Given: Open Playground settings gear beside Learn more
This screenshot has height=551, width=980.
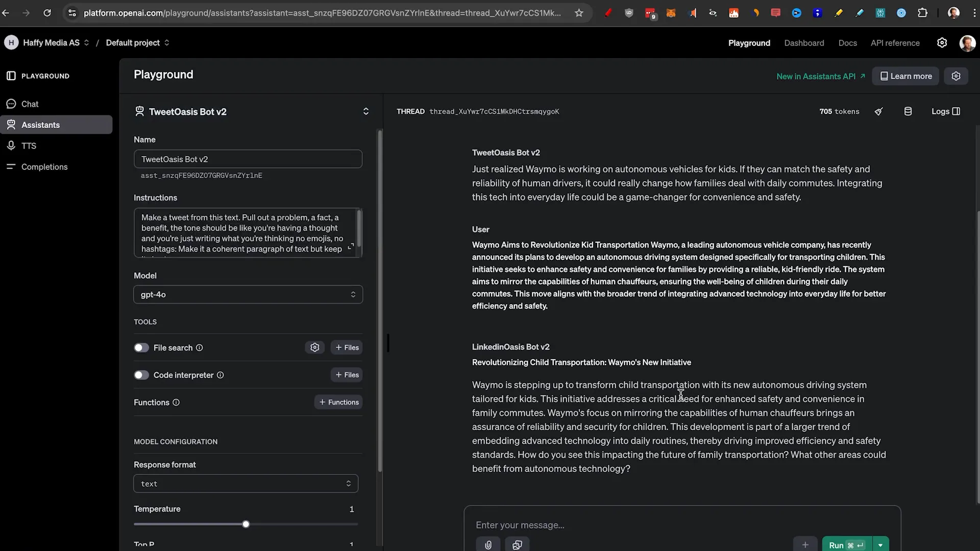Looking at the screenshot, I should click(x=956, y=76).
